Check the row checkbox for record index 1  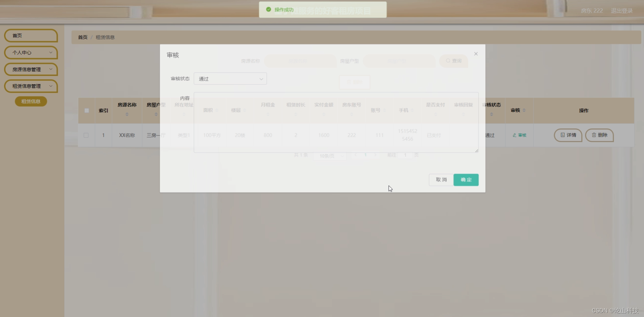pos(86,135)
